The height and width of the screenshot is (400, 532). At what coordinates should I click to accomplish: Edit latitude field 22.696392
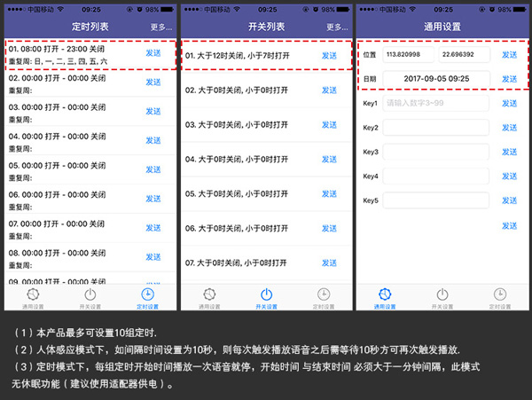tap(464, 55)
